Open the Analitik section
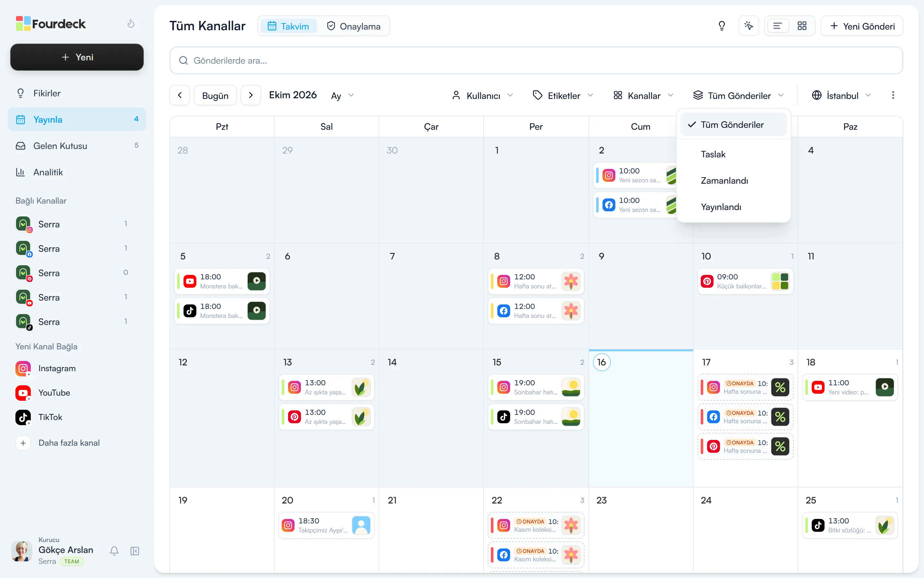 [77, 172]
